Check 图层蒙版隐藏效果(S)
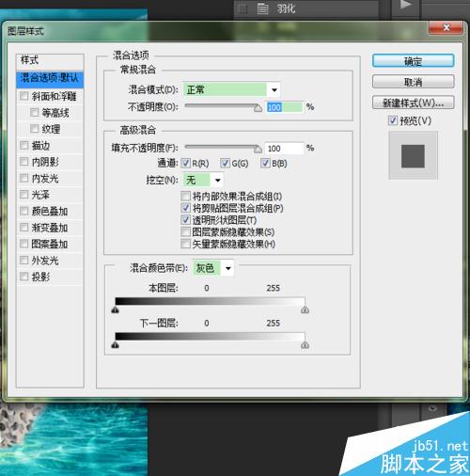 pos(185,231)
